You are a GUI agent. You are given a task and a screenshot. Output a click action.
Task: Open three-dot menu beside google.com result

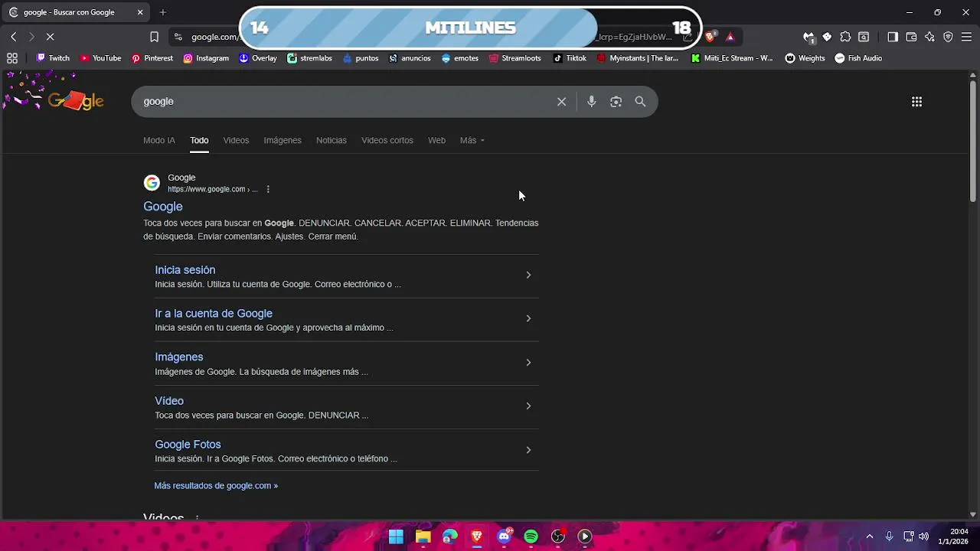(x=268, y=189)
